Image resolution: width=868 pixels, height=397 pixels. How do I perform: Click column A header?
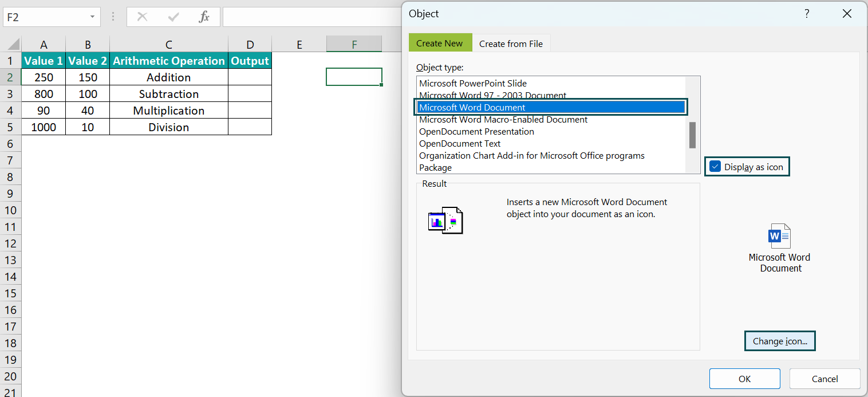pyautogui.click(x=44, y=44)
